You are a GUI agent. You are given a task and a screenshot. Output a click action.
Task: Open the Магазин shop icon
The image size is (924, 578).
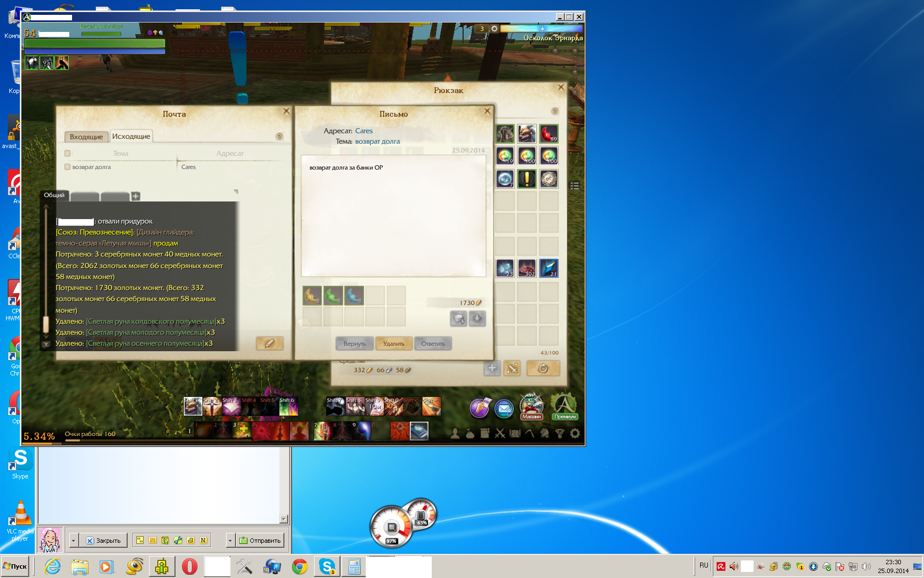coord(531,407)
